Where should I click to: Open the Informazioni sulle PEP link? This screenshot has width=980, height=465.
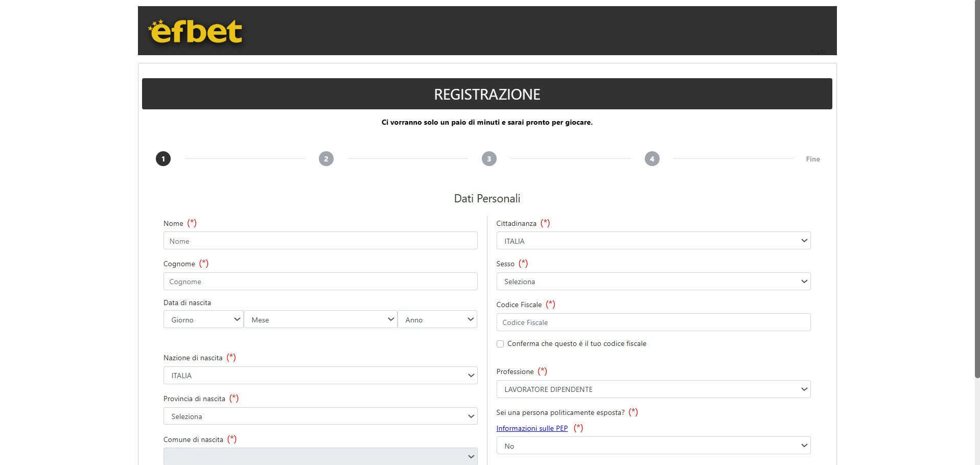pyautogui.click(x=532, y=428)
